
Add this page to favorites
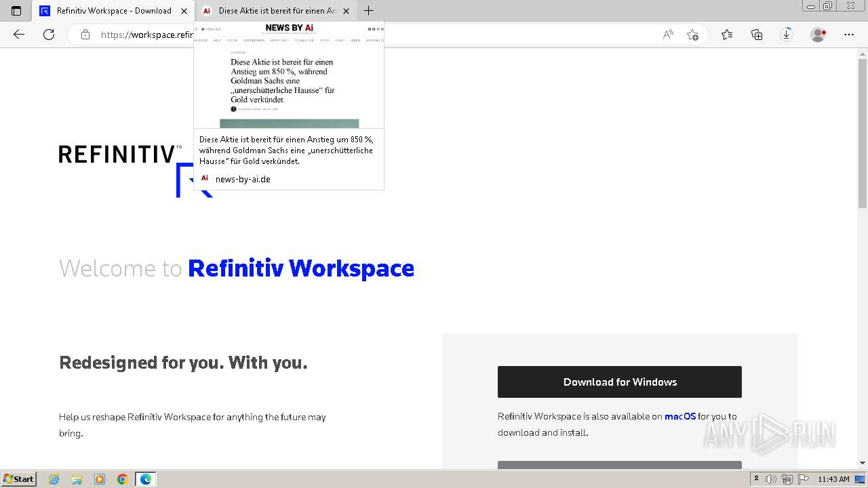click(x=692, y=35)
